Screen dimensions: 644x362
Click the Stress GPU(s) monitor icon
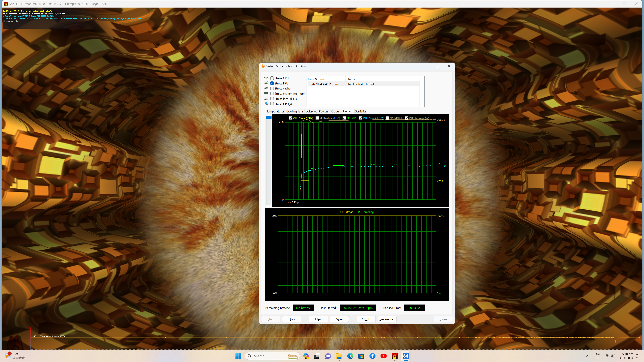tap(266, 104)
